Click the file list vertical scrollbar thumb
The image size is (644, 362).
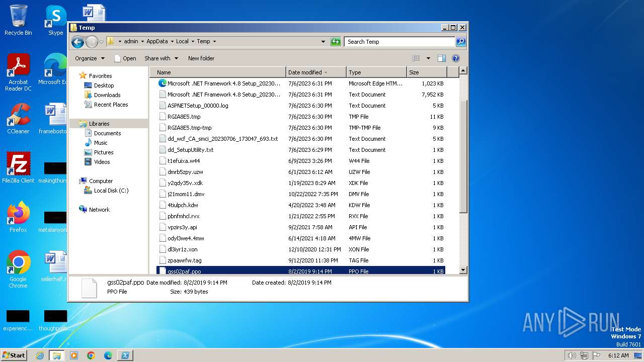463,156
